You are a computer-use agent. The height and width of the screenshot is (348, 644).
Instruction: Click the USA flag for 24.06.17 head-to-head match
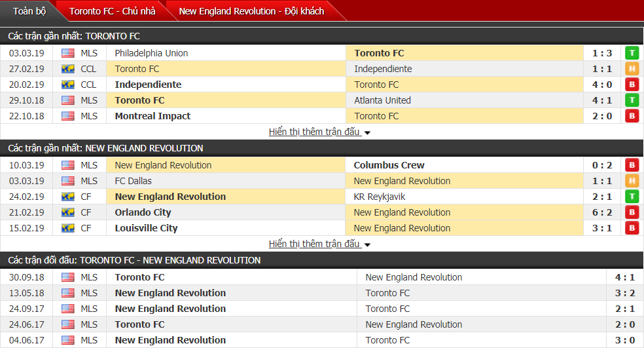coord(68,324)
